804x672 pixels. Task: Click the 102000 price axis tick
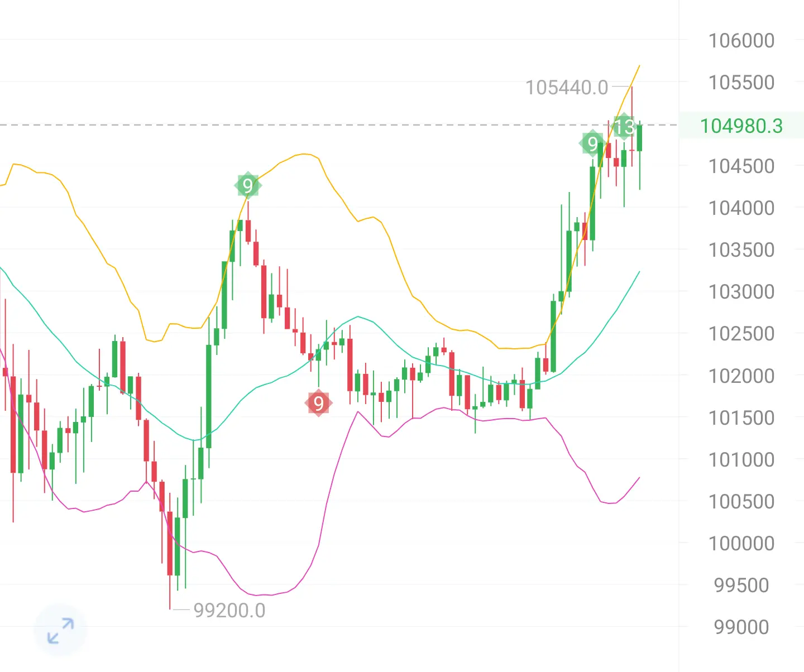(741, 376)
